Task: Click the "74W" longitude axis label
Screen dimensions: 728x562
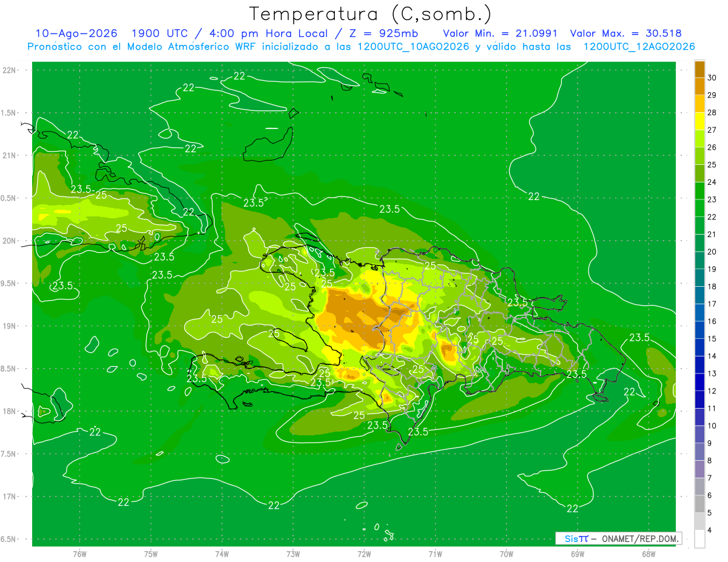Action: pyautogui.click(x=222, y=554)
